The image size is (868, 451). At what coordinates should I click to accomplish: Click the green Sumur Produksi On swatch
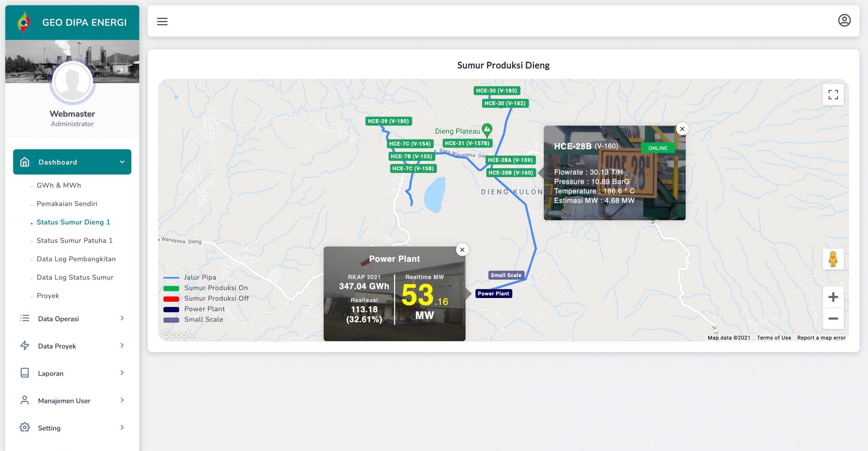[171, 289]
